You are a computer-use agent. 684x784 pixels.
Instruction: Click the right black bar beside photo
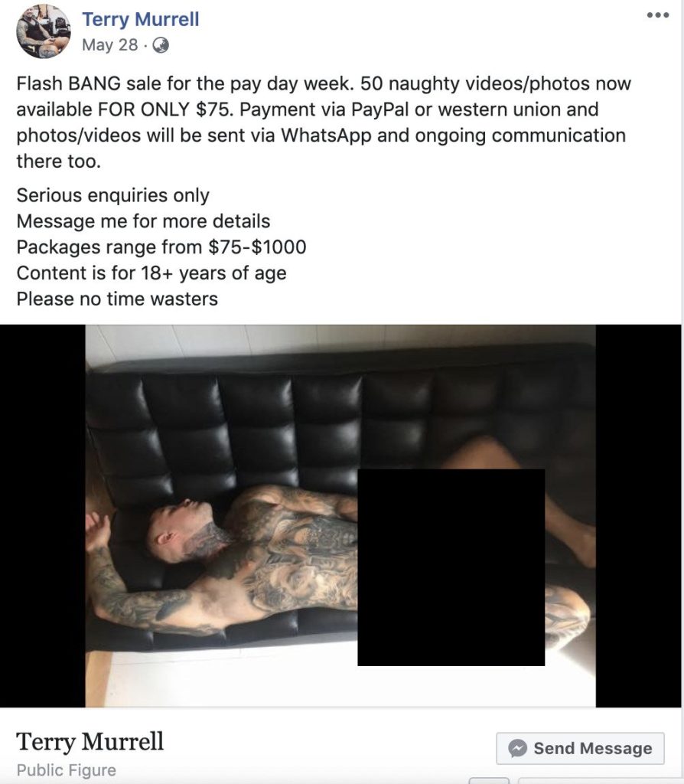[x=638, y=515]
